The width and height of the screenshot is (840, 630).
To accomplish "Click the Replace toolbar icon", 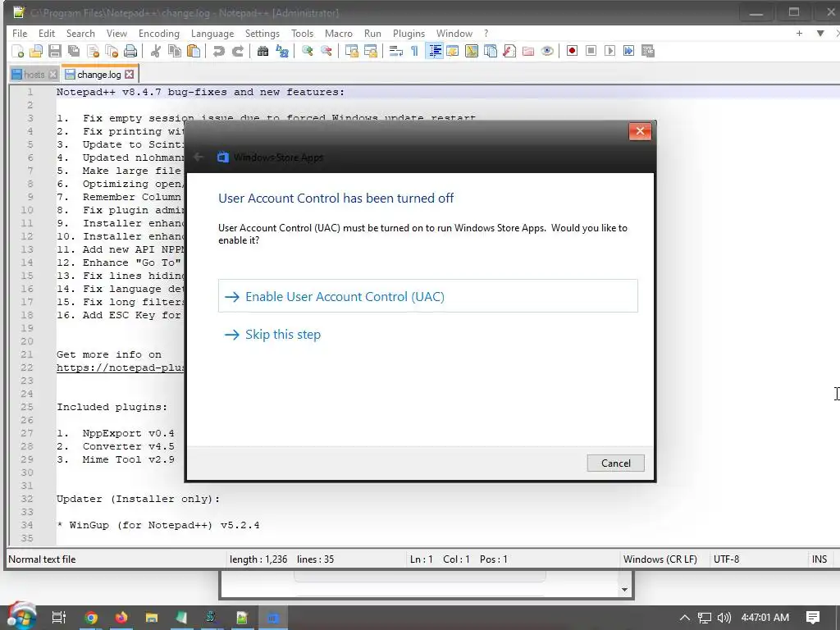I will (282, 51).
